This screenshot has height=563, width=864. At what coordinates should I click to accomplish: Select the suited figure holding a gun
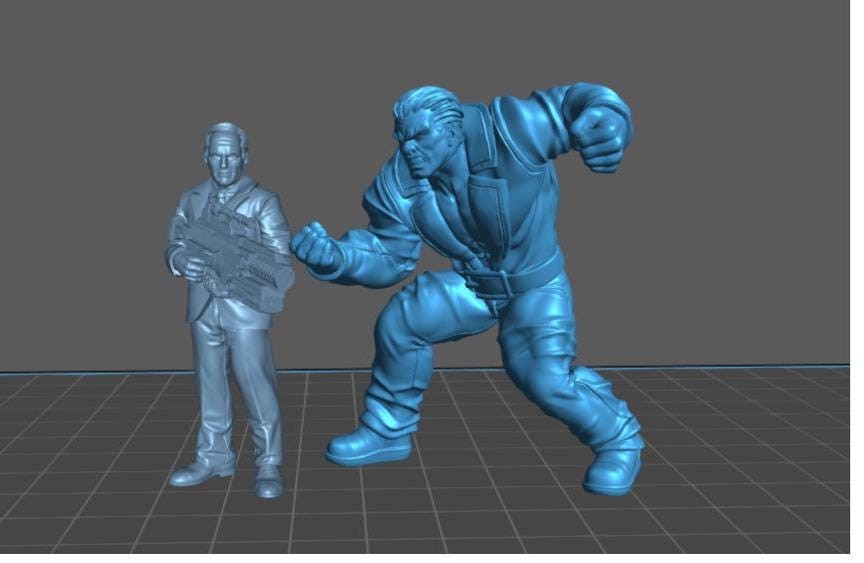point(229,308)
